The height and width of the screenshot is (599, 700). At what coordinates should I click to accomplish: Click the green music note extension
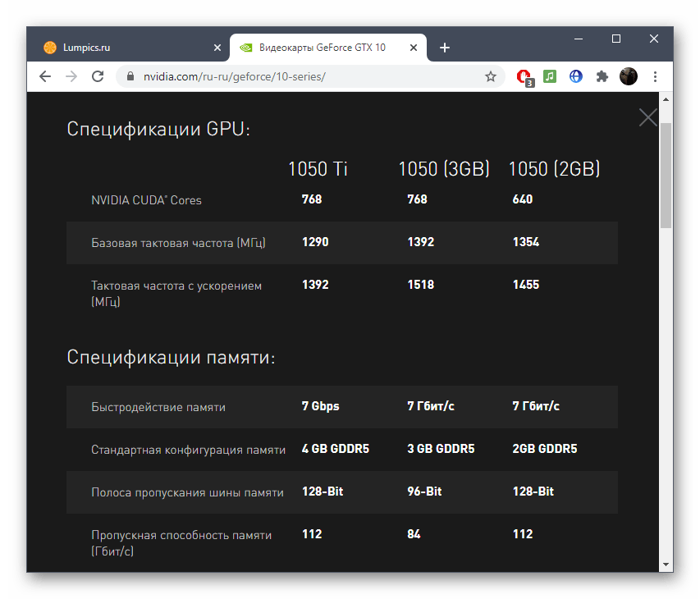(x=550, y=76)
